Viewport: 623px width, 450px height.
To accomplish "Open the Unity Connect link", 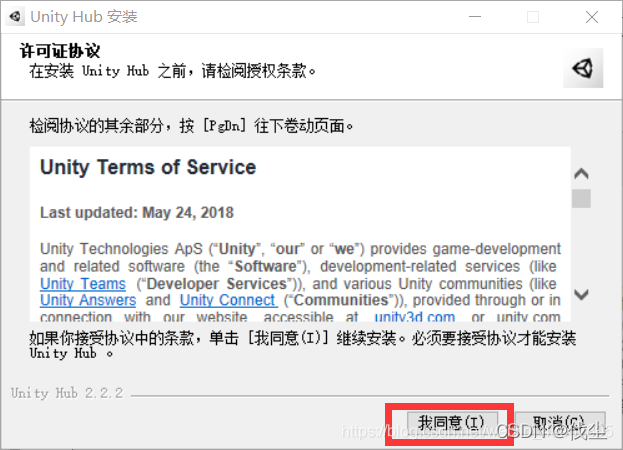I will coord(228,300).
